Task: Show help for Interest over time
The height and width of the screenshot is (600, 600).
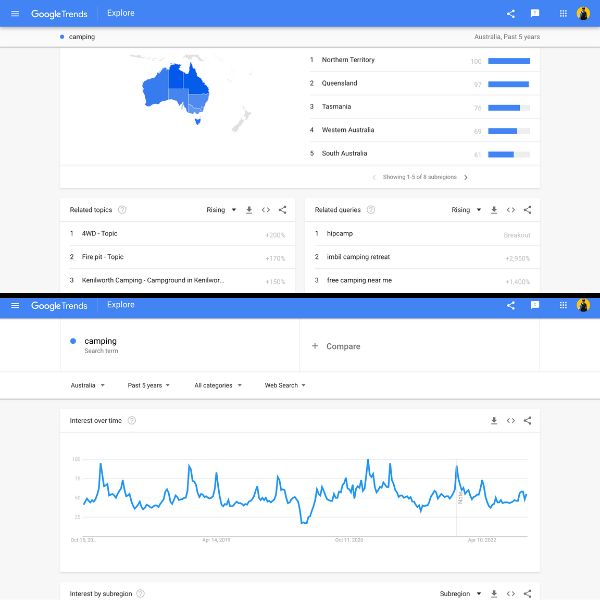Action: tap(132, 421)
